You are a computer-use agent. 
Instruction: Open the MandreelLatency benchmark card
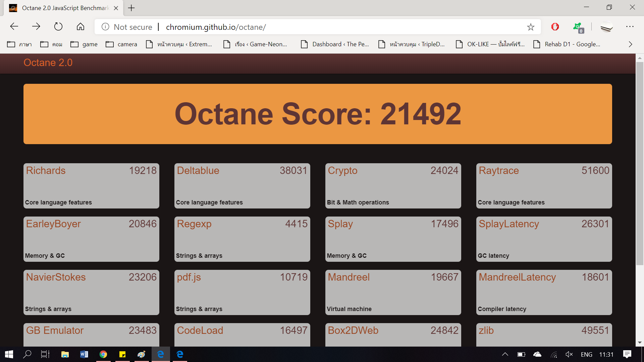pyautogui.click(x=544, y=292)
